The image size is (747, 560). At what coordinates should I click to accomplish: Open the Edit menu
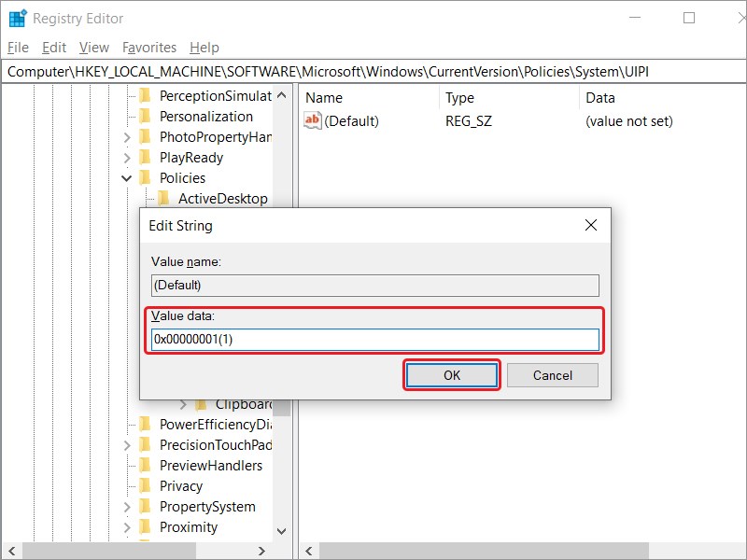coord(54,48)
